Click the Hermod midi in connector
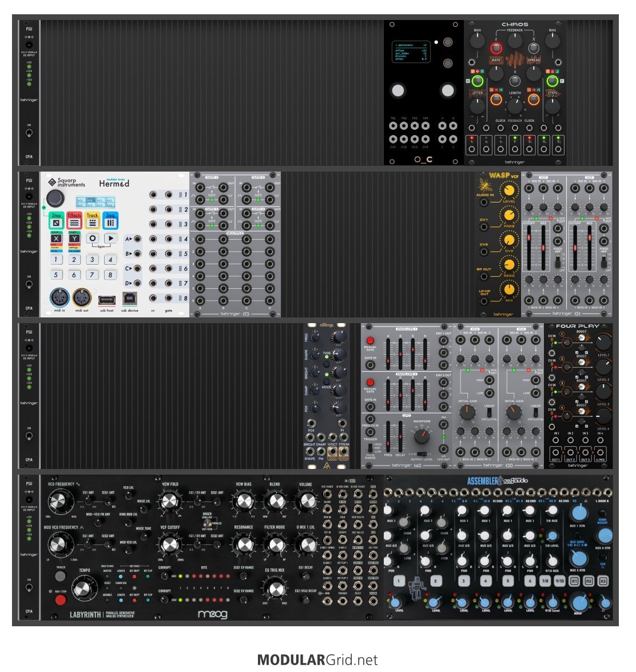 [x=59, y=298]
